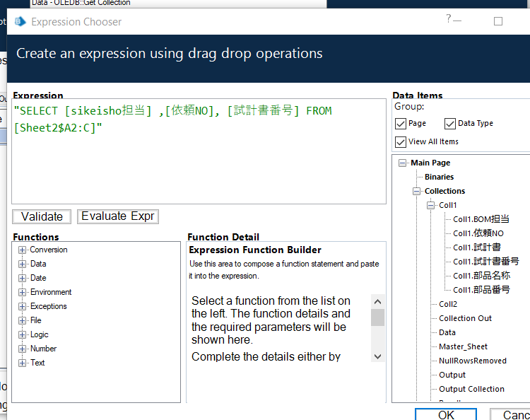Select the Master_Sheet collection item

tap(463, 346)
